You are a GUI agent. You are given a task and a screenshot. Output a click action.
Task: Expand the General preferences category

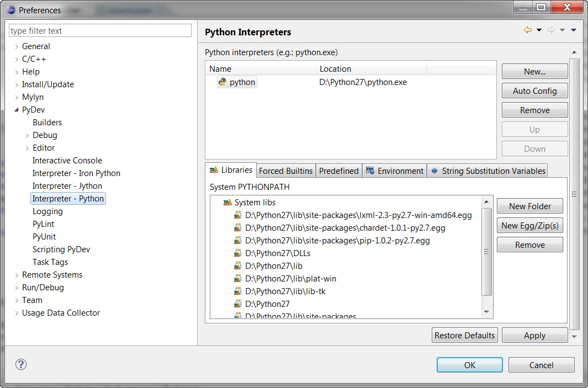click(x=17, y=47)
